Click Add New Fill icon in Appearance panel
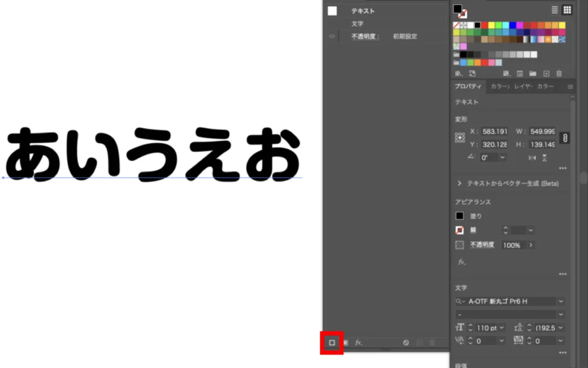588x368 pixels. (346, 343)
